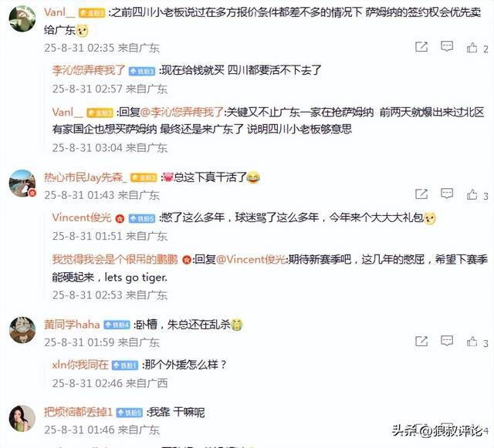The height and width of the screenshot is (448, 494).
Task: Reply to 热心市民Jay先森_'s comment with the bubble icon
Action: (447, 194)
